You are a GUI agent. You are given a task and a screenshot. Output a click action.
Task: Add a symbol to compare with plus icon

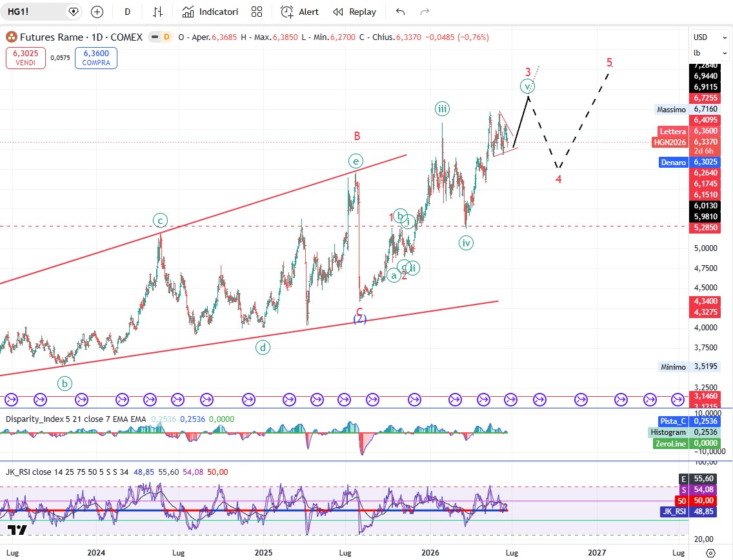tap(97, 12)
